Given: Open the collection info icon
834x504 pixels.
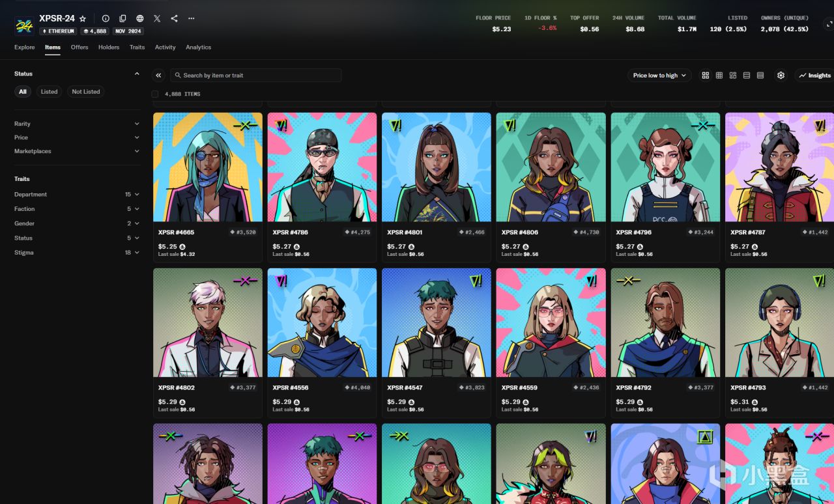Looking at the screenshot, I should point(106,19).
